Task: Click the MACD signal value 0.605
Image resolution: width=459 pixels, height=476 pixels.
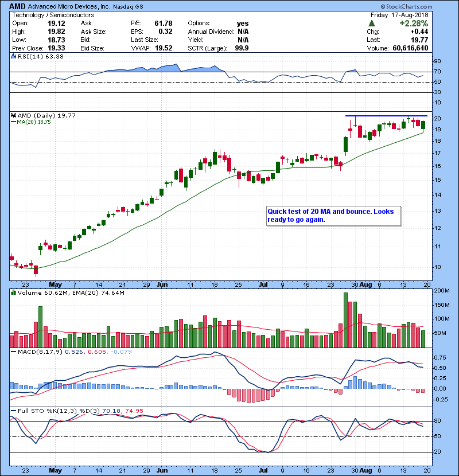Action: (x=97, y=352)
